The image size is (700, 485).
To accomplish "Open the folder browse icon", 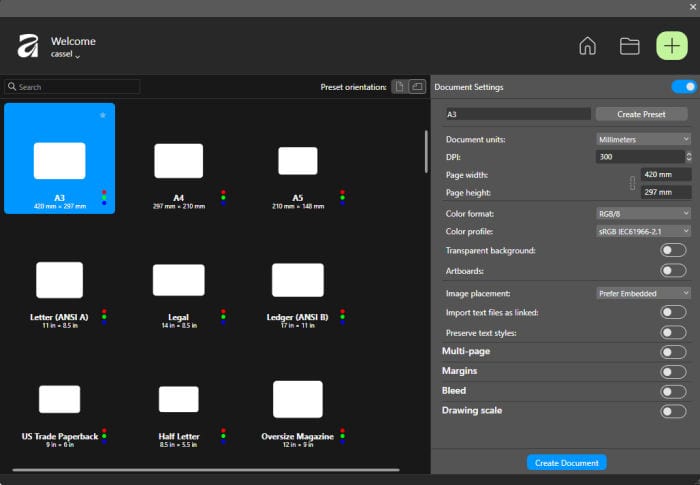I will [629, 46].
